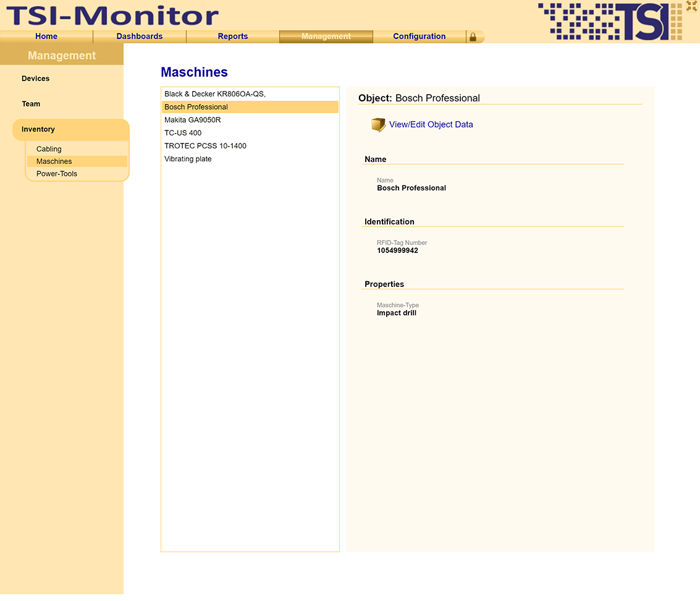
Task: Select Black & Decker KR806OA-QS entry
Action: [x=250, y=94]
